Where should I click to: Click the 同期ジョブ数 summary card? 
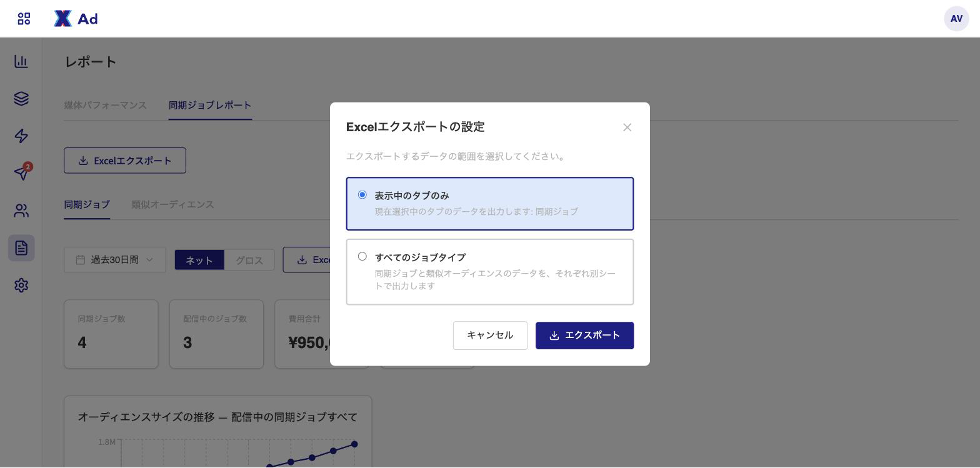pyautogui.click(x=111, y=334)
